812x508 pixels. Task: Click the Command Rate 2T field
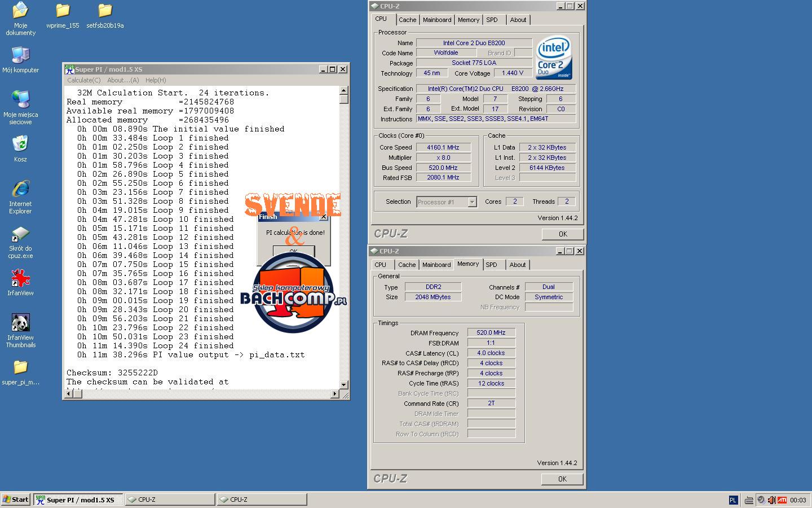click(x=491, y=404)
